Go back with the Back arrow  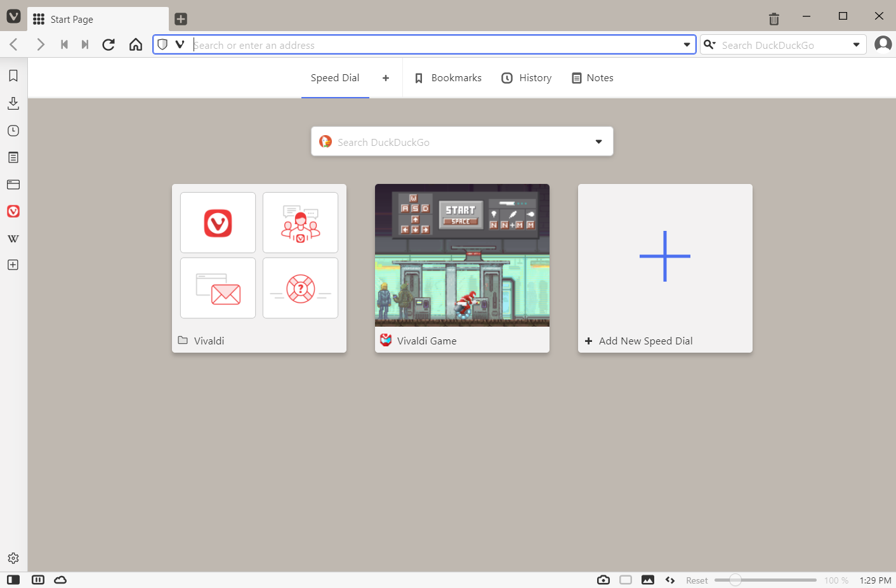(13, 44)
